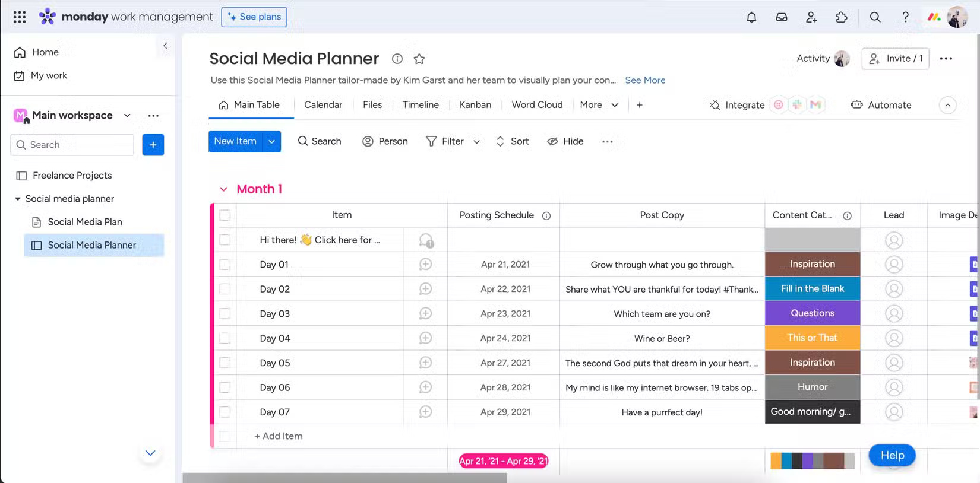Screen dimensions: 980x483
Task: Open the inbox tray icon
Action: pos(782,17)
